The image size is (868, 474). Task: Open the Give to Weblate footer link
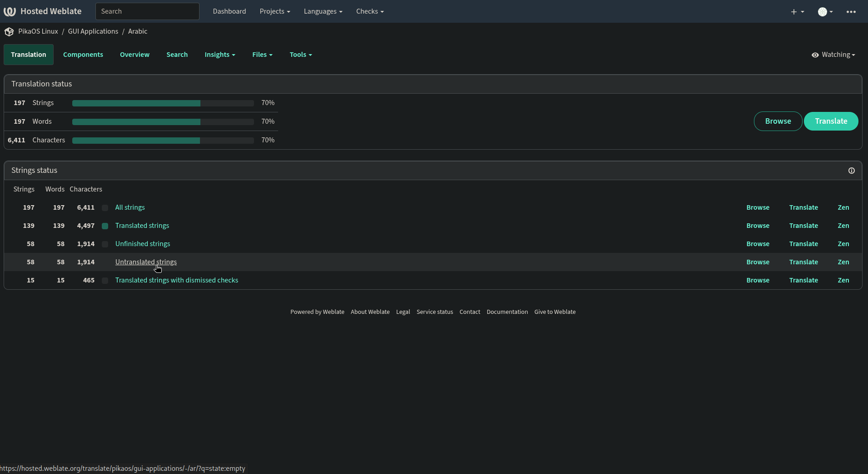coord(555,312)
